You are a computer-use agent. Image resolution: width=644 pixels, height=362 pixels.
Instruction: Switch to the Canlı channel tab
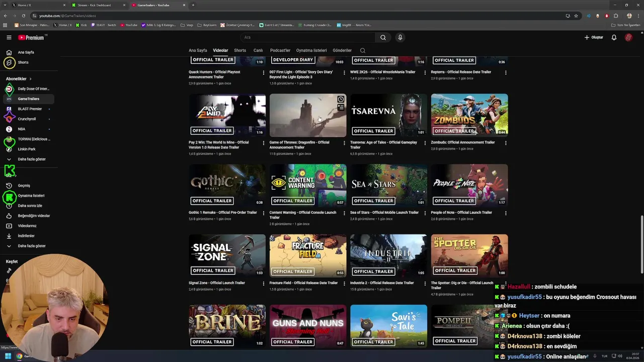click(258, 50)
